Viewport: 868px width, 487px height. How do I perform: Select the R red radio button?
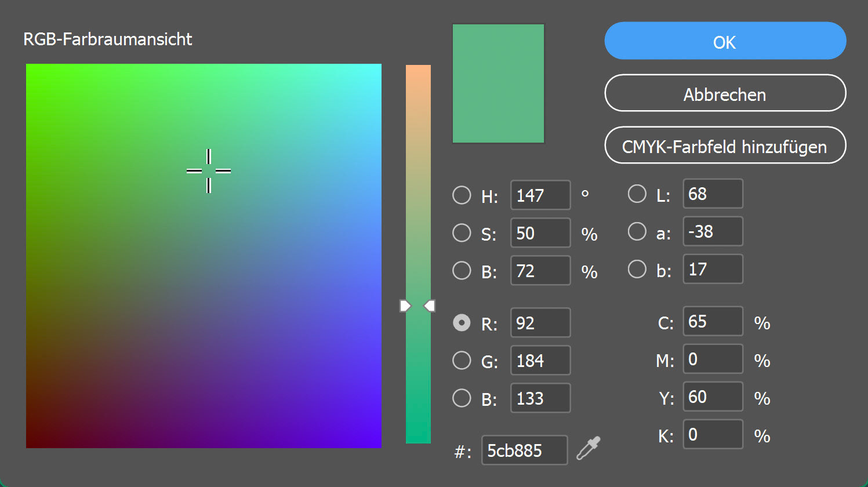(462, 322)
